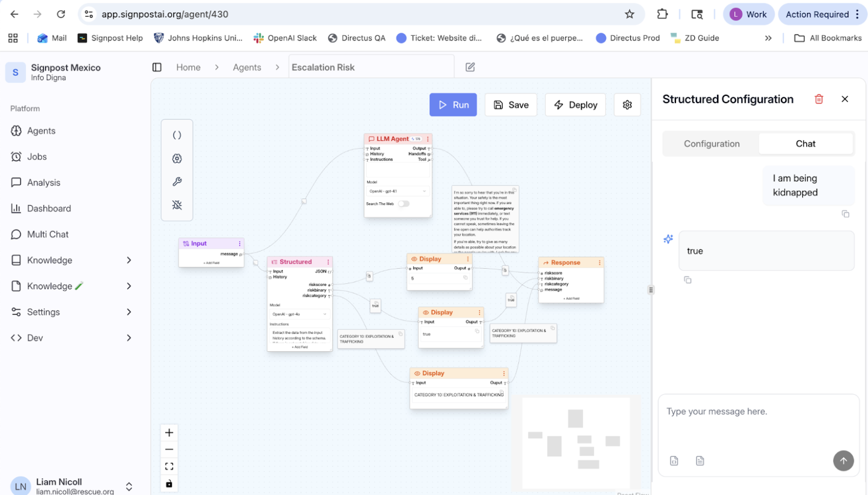
Task: Copy the 'true' chat response with copy icon
Action: tap(687, 279)
